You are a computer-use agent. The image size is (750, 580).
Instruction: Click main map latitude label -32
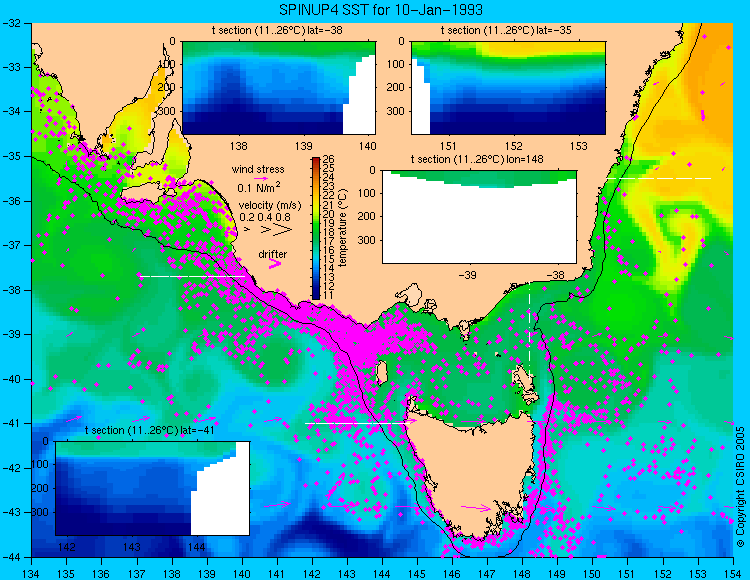pyautogui.click(x=13, y=22)
